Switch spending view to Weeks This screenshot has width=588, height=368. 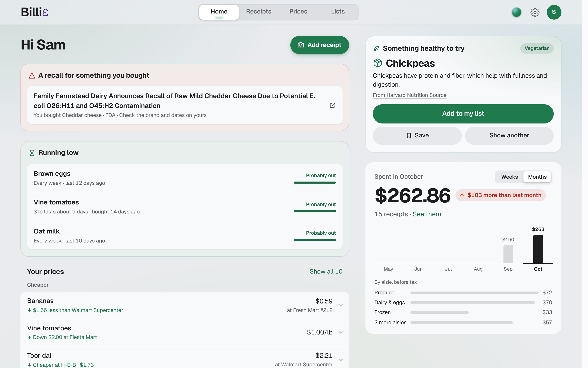click(x=509, y=177)
